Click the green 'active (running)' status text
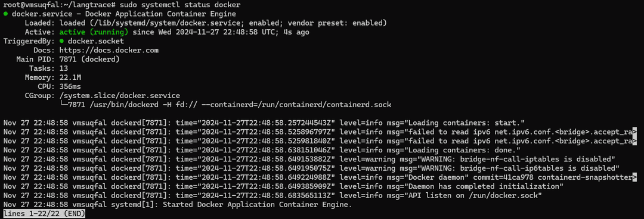This screenshot has height=219, width=644. (94, 32)
